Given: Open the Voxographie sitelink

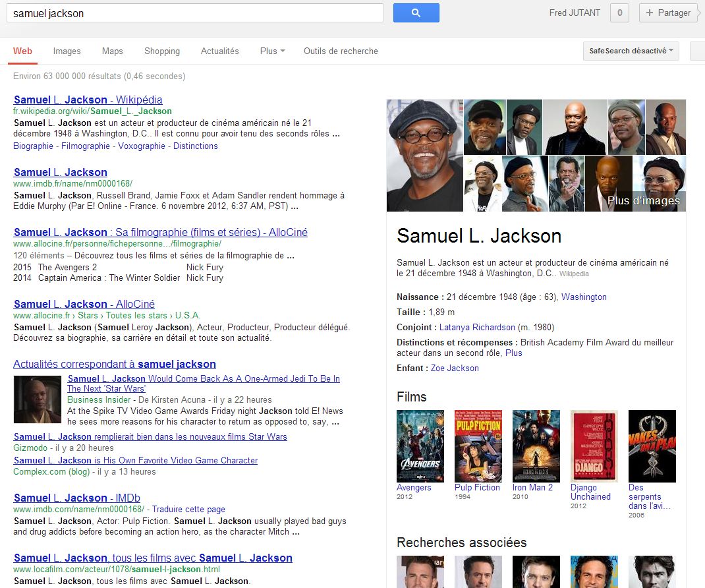Looking at the screenshot, I should pos(142,146).
